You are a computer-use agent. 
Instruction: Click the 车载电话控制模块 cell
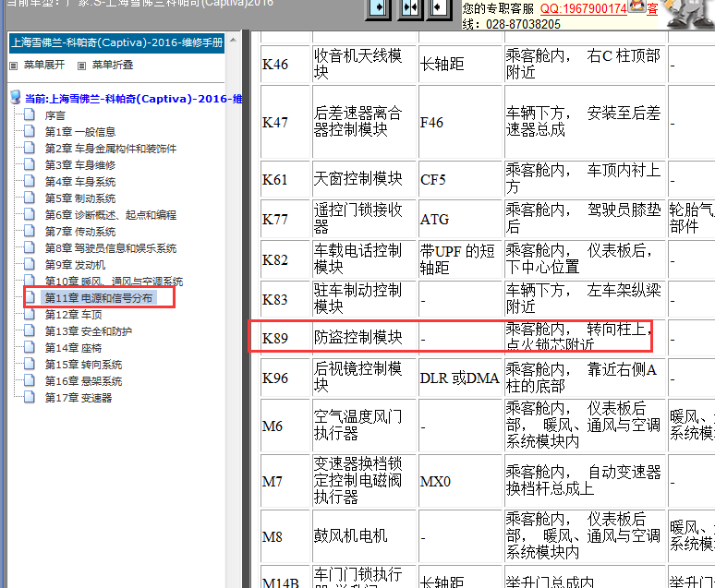365,259
